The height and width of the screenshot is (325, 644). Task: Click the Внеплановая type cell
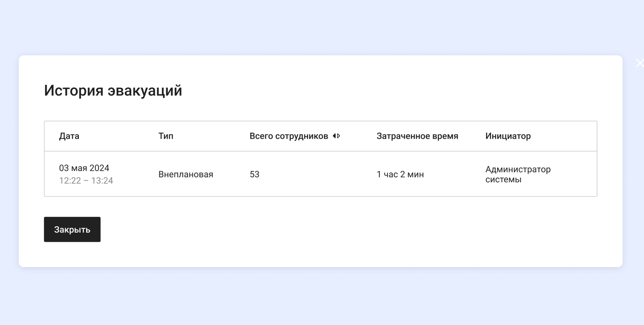click(x=186, y=174)
